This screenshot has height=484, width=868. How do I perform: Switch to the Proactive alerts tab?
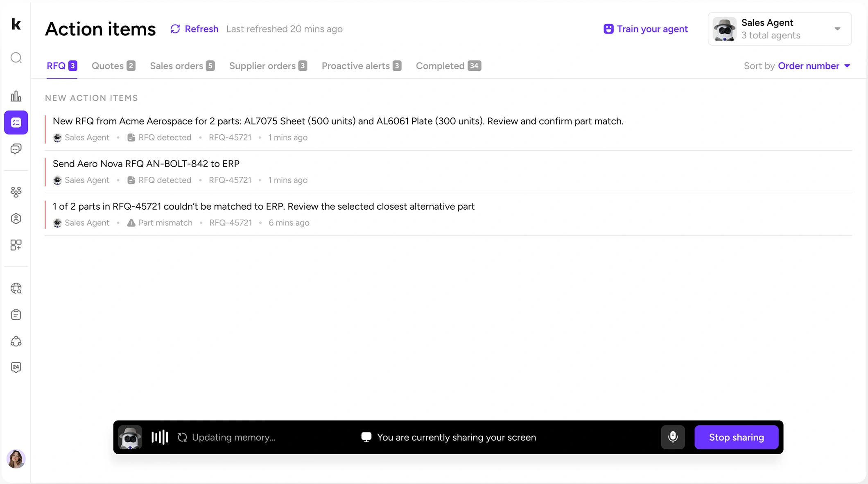[x=361, y=66]
